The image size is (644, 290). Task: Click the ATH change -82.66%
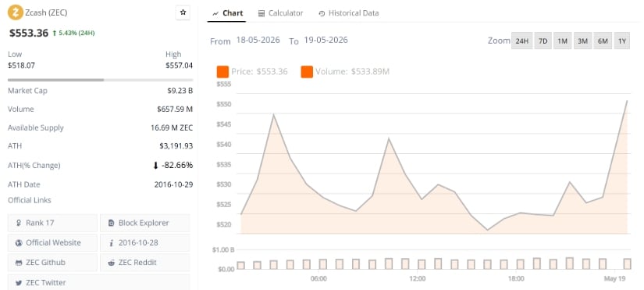(173, 166)
